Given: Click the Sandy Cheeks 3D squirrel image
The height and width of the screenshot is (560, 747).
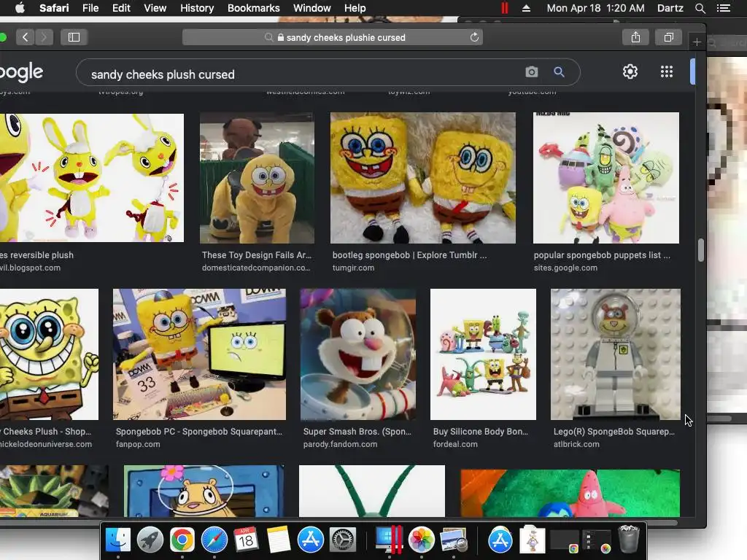Looking at the screenshot, I should 357,354.
